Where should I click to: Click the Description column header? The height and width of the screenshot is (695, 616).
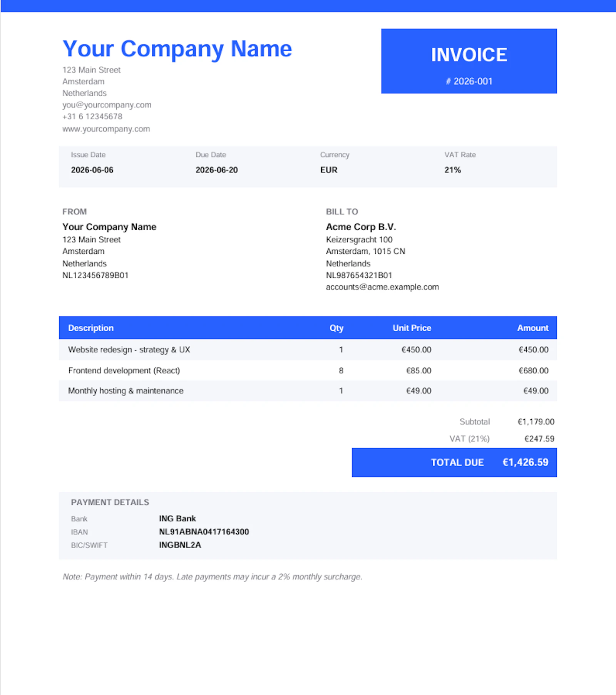(90, 328)
